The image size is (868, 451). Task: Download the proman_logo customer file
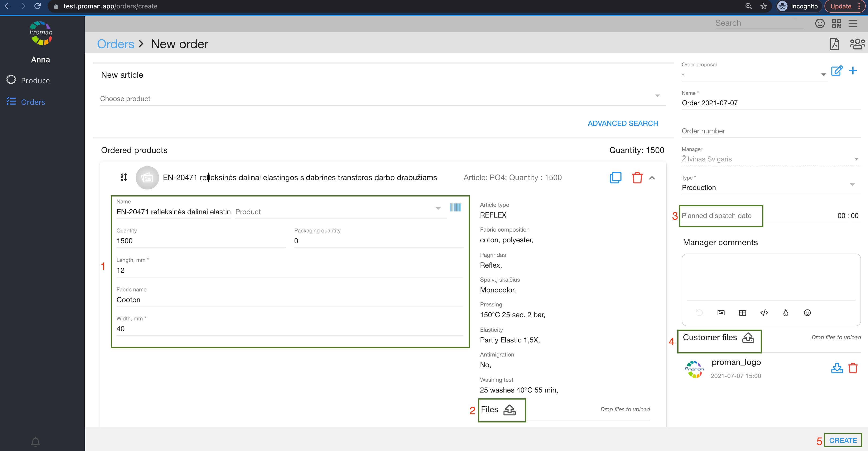point(837,368)
